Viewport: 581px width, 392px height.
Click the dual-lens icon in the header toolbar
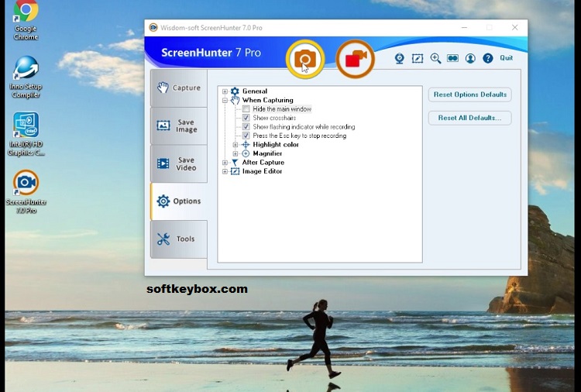(x=453, y=58)
